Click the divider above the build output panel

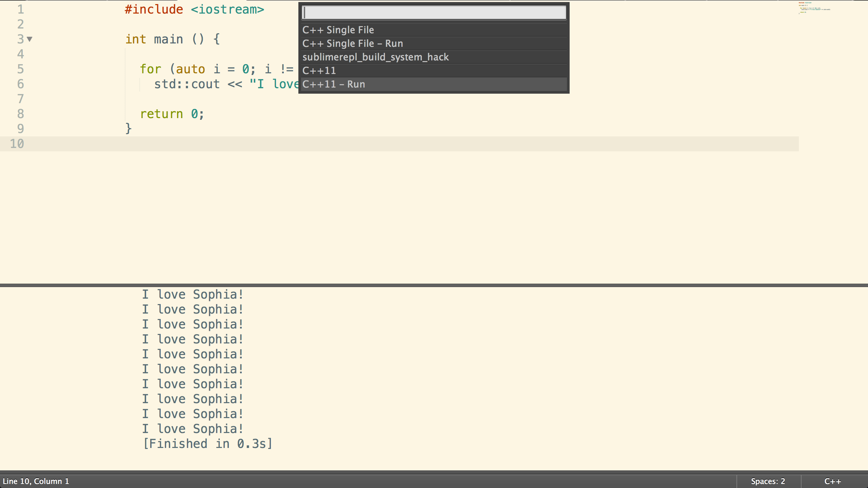pos(434,285)
